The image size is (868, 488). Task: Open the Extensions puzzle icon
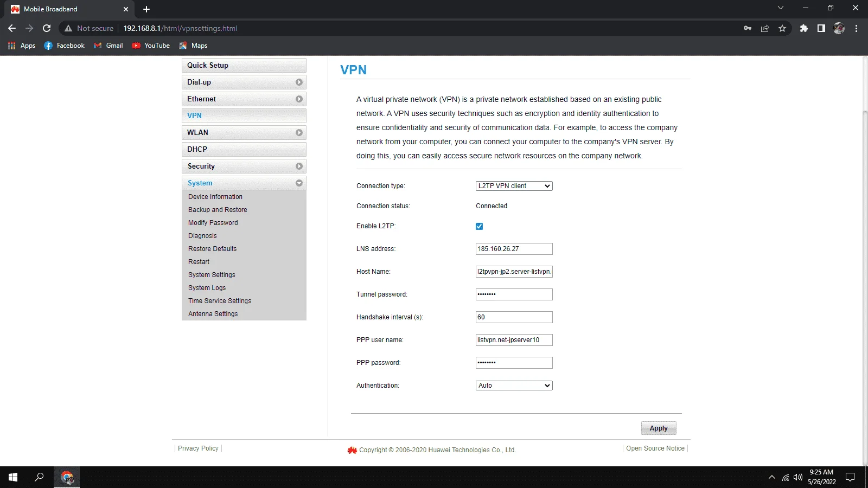[804, 28]
